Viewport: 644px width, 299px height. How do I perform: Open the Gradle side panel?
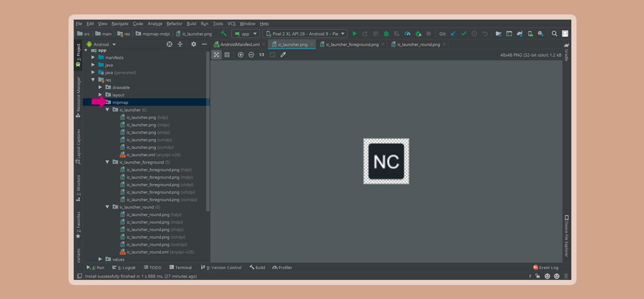[x=566, y=52]
